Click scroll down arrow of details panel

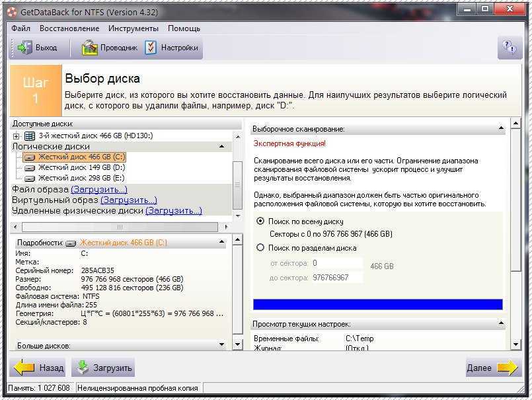coord(237,344)
